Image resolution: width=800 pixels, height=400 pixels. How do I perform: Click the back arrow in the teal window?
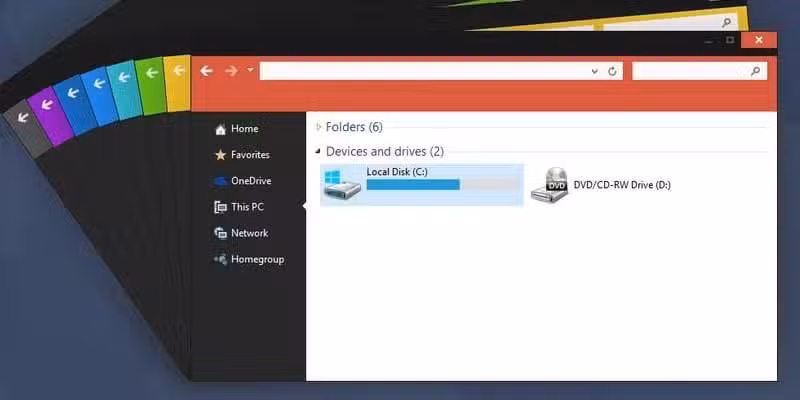click(124, 78)
